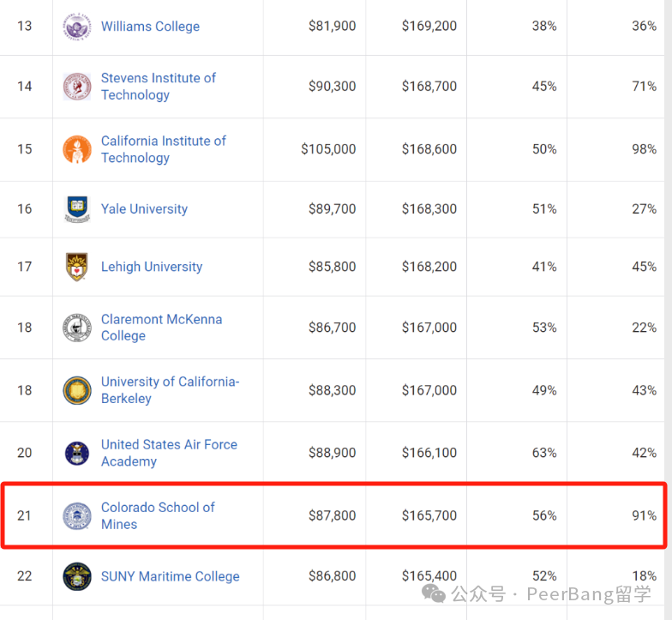Click the orange Caltech logo
Image resolution: width=672 pixels, height=620 pixels.
click(x=77, y=149)
